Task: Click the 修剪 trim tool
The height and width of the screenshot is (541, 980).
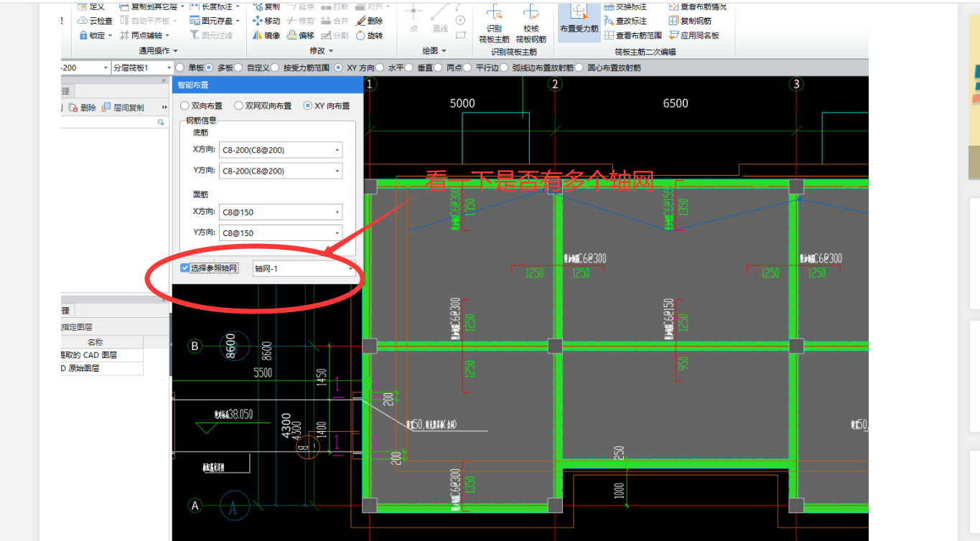Action: tap(300, 21)
